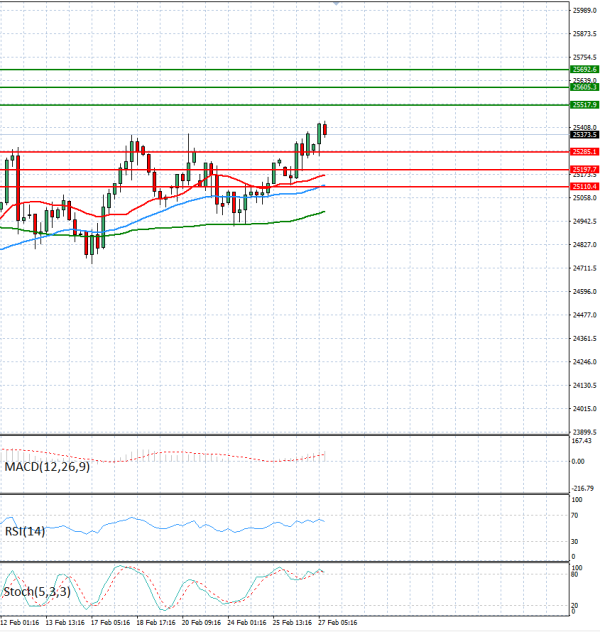Click the RSI(14) indicator label
600x632 pixels.
click(x=25, y=531)
